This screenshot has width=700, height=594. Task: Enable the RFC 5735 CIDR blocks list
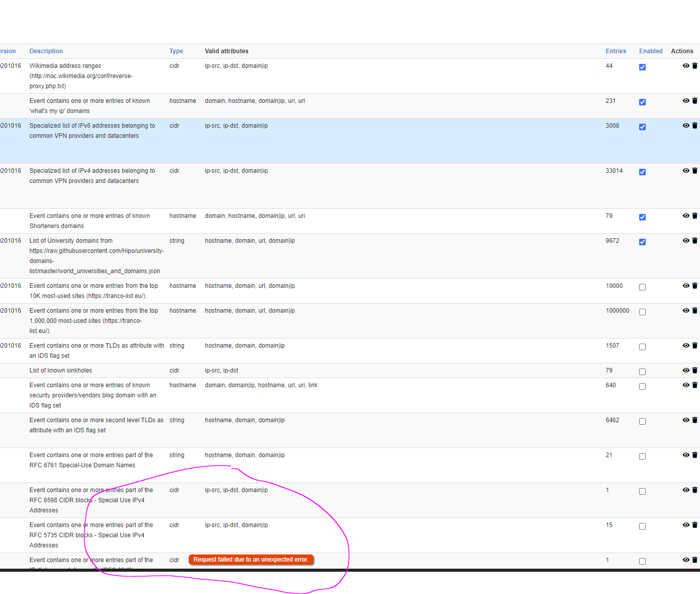coord(643,526)
